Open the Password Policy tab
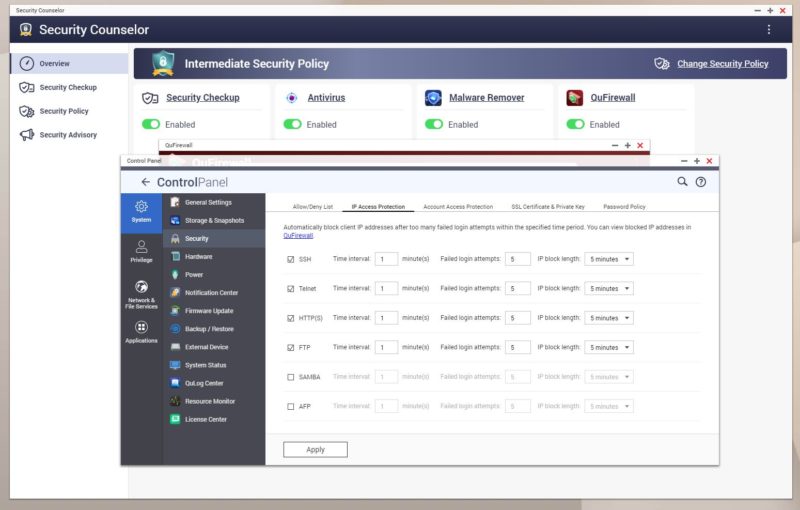 (624, 207)
